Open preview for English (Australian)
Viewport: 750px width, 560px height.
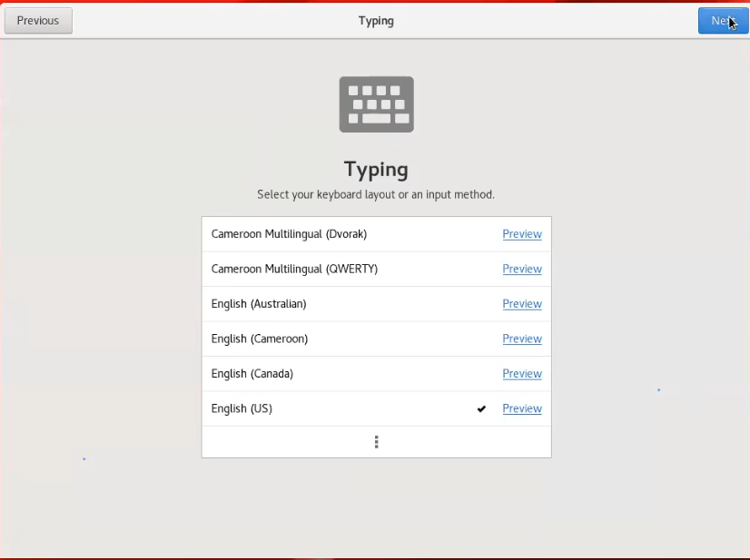point(522,304)
